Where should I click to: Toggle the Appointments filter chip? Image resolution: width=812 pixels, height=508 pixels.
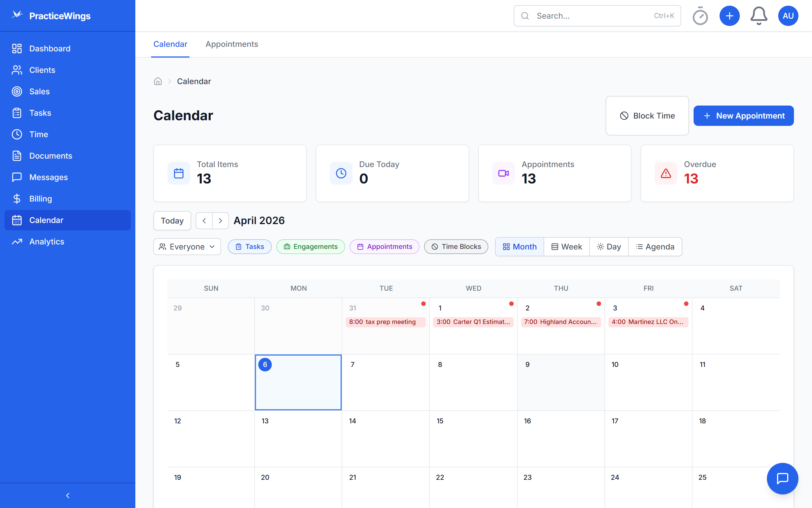(385, 247)
